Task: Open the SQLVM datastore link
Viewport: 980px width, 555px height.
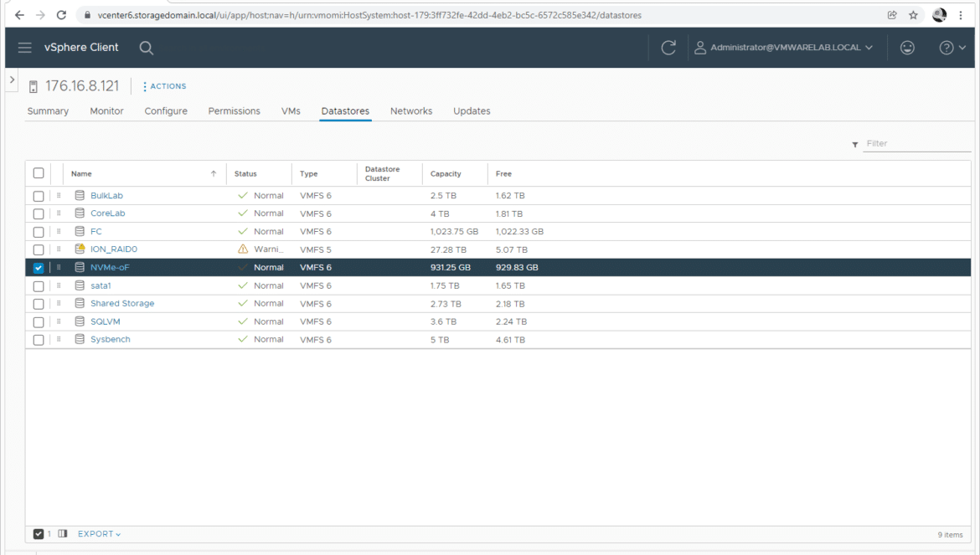Action: point(105,321)
